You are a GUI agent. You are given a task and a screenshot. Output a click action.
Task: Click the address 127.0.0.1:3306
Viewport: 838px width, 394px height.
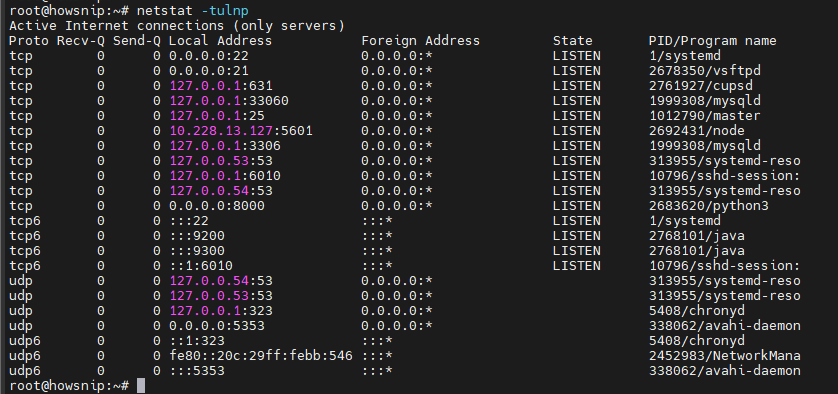[224, 145]
